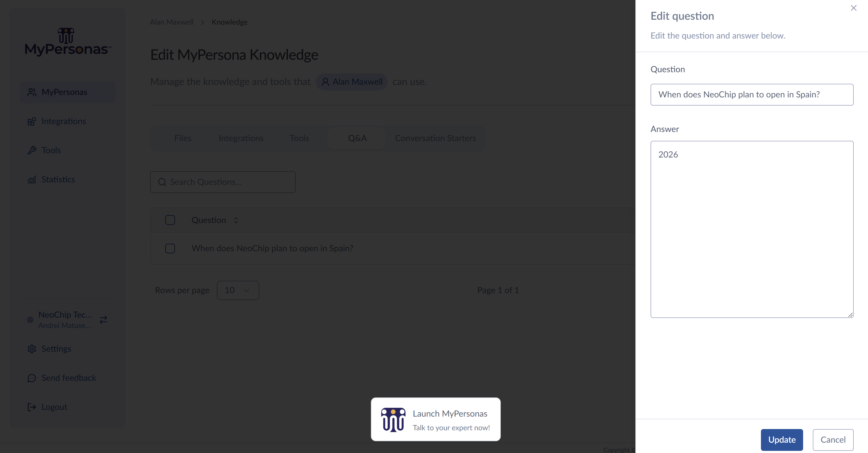Image resolution: width=868 pixels, height=453 pixels.
Task: Click the Settings gear icon
Action: coord(32,349)
